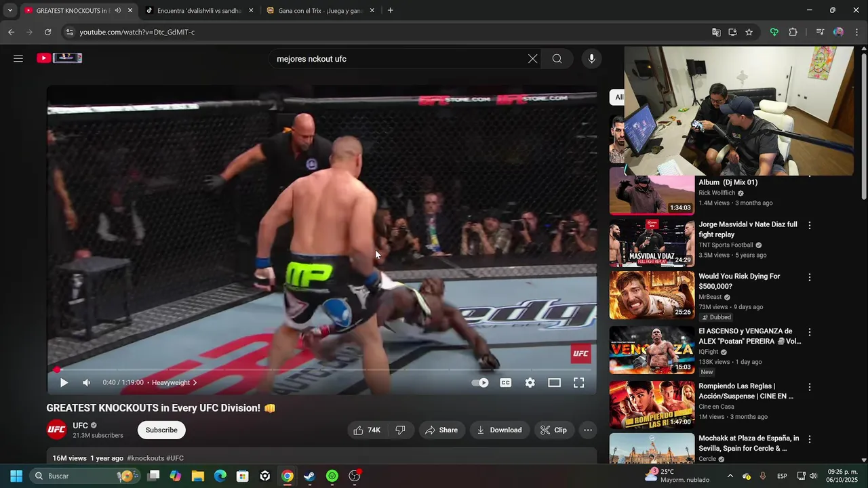Open Masvidal v Diaz replay thumbnail
The height and width of the screenshot is (488, 868).
[652, 243]
